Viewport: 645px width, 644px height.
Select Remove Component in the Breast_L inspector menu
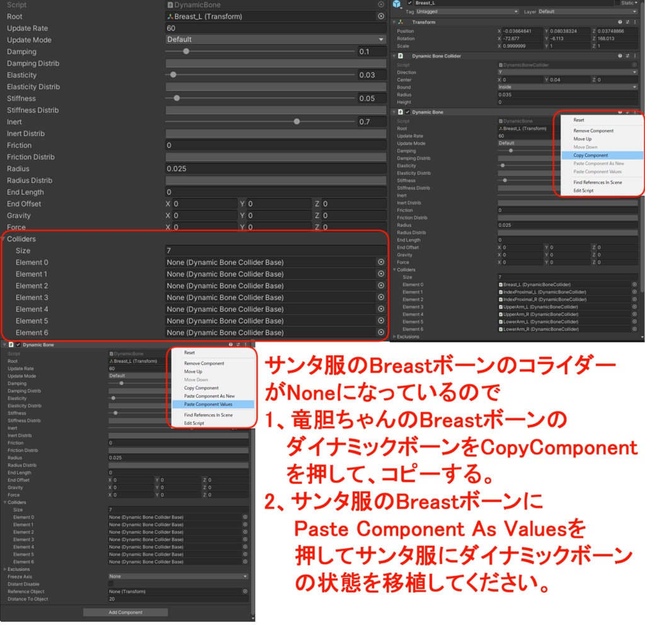tap(593, 130)
